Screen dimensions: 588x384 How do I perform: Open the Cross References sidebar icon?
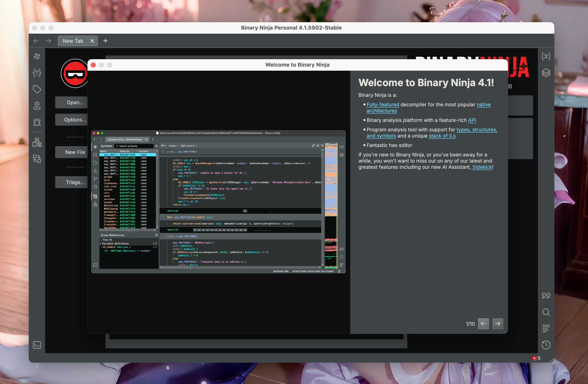[x=37, y=159]
